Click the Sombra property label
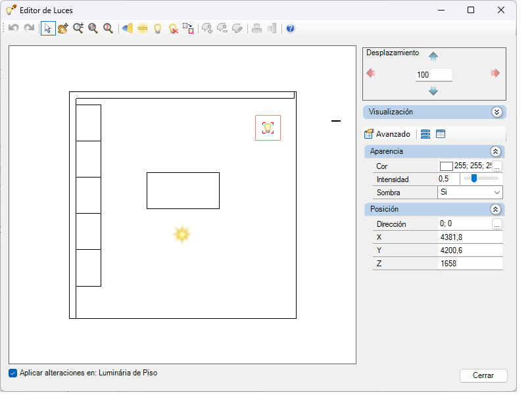 coord(388,193)
